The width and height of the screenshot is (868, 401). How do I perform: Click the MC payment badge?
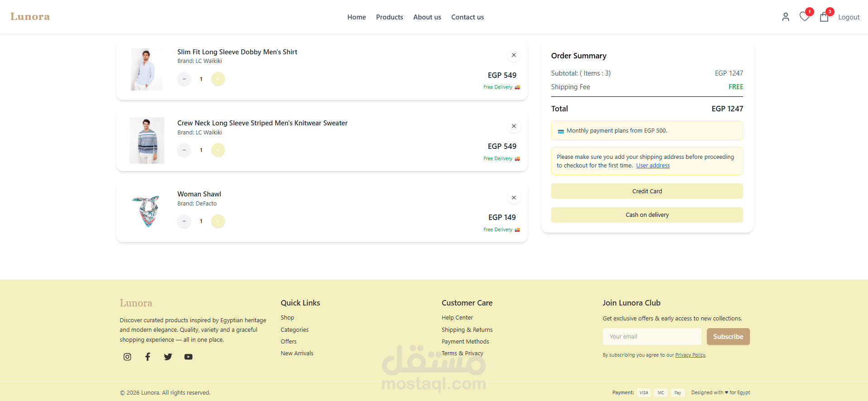(x=661, y=393)
